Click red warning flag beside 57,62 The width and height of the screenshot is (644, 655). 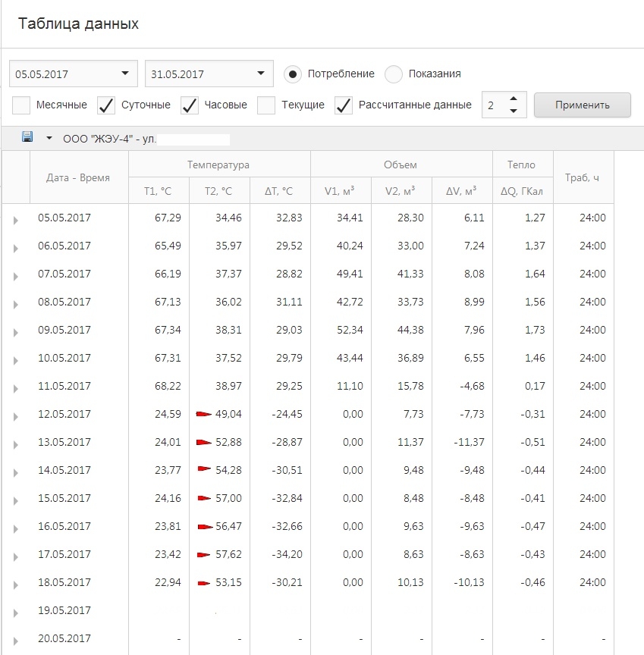204,555
